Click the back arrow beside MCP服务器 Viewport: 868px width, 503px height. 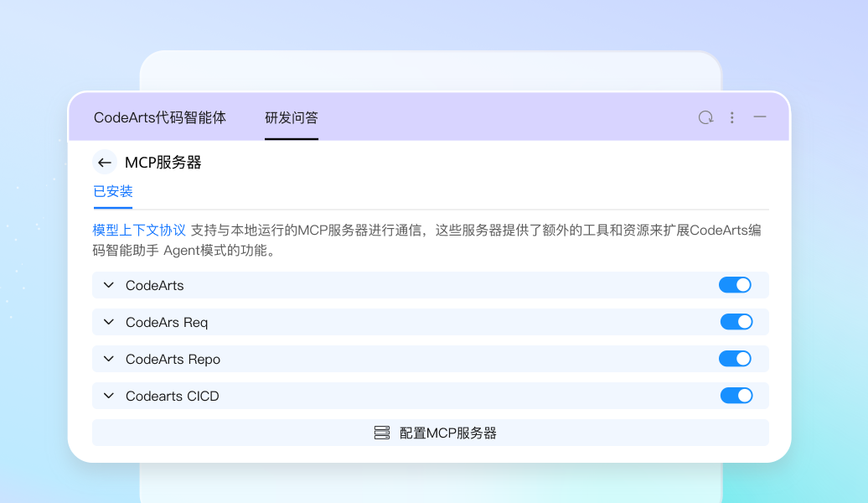(x=105, y=163)
